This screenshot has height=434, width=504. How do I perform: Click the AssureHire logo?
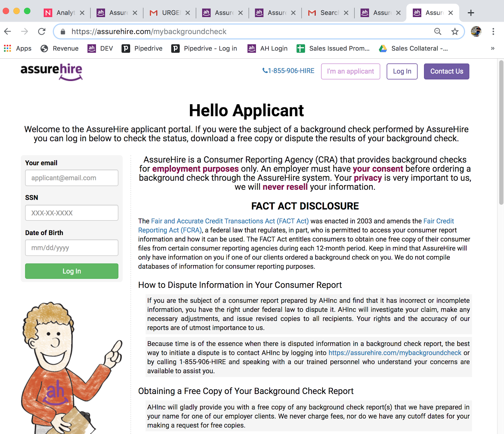tap(52, 72)
